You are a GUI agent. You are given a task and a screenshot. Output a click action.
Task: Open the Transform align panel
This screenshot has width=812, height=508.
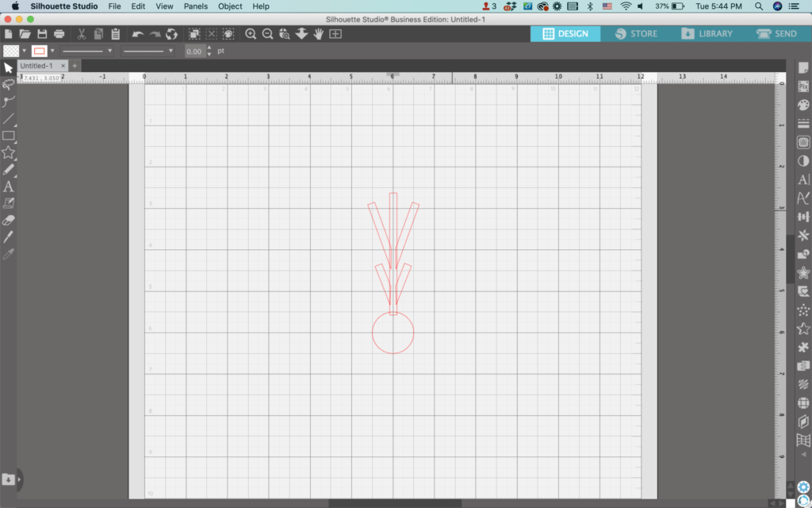point(803,217)
